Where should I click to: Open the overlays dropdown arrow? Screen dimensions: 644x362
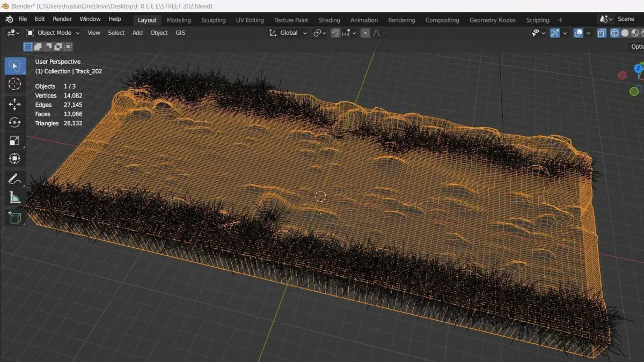pos(589,33)
